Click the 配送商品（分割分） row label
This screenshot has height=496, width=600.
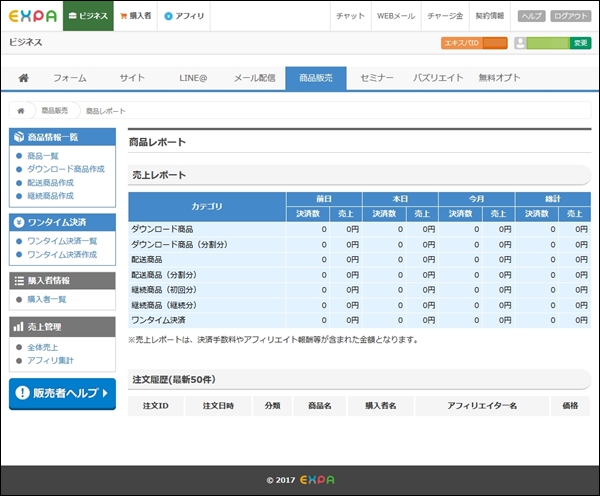coord(164,275)
